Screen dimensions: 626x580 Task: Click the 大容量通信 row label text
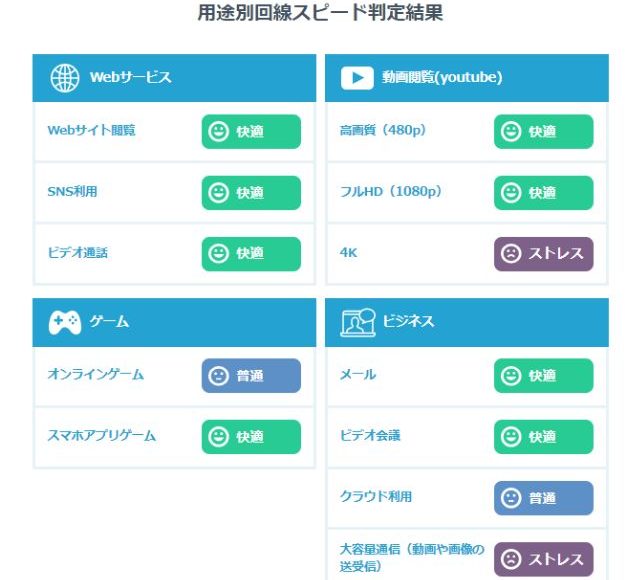click(x=412, y=558)
